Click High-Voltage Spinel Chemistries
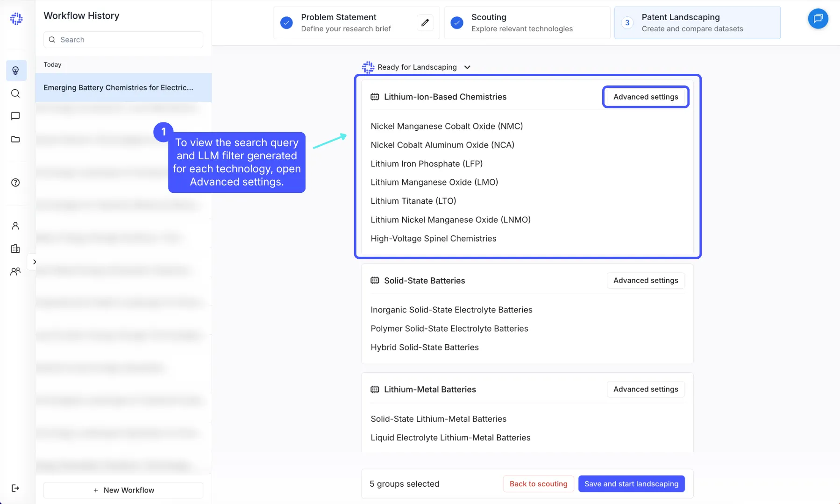The image size is (840, 504). click(434, 239)
